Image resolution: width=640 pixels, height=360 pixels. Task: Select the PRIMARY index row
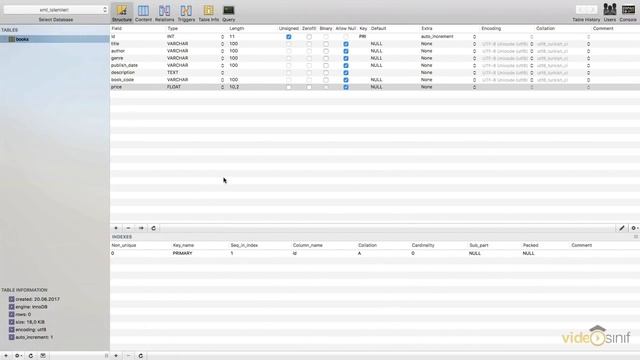pyautogui.click(x=375, y=253)
